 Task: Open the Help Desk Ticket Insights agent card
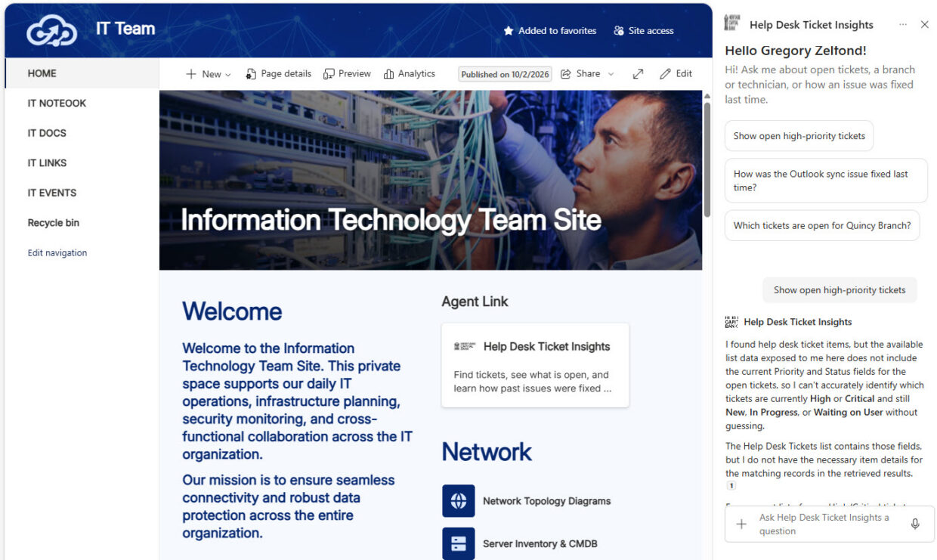pyautogui.click(x=535, y=365)
